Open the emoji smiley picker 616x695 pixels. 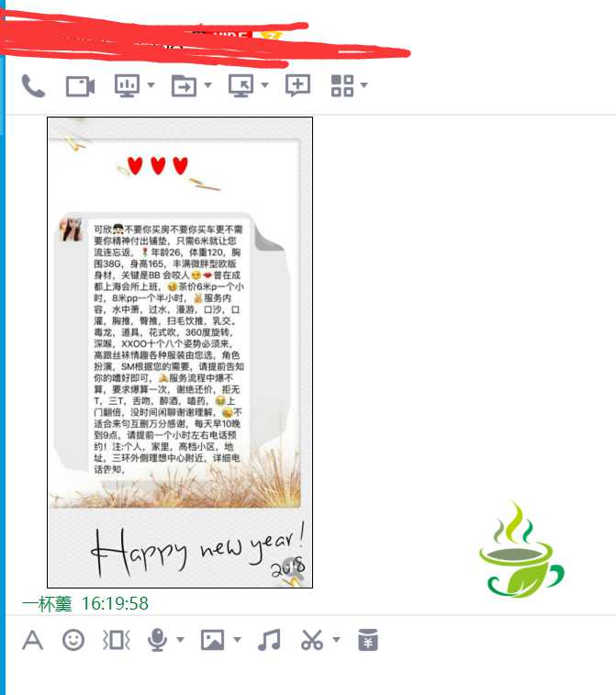[73, 640]
